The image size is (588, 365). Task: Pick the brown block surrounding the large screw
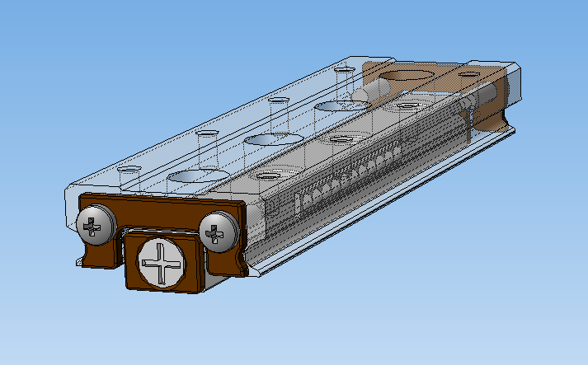[x=162, y=262]
